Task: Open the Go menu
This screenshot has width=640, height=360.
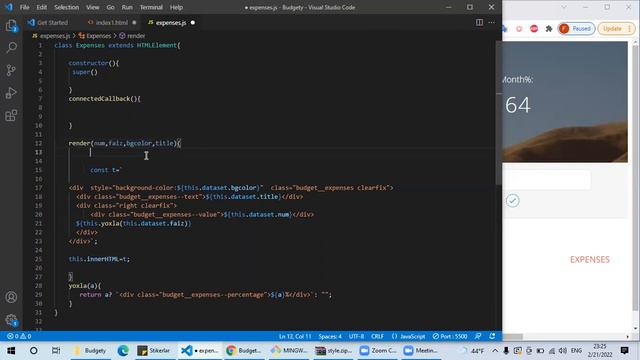Action: coord(110,7)
